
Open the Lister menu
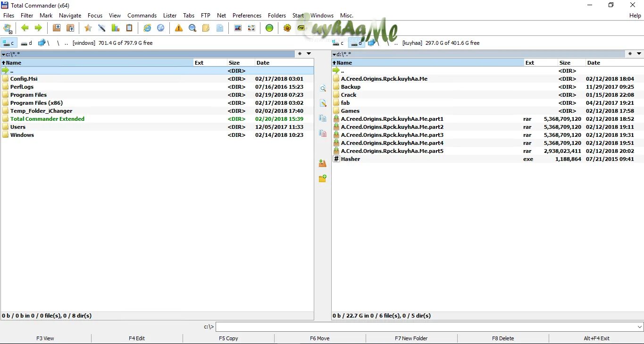[170, 16]
